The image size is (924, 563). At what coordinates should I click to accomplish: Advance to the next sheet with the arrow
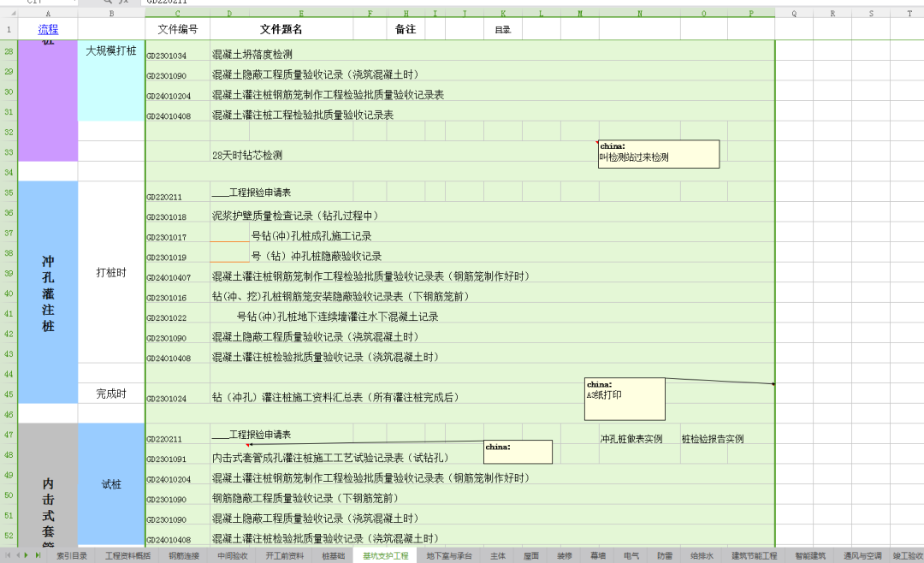tap(27, 555)
